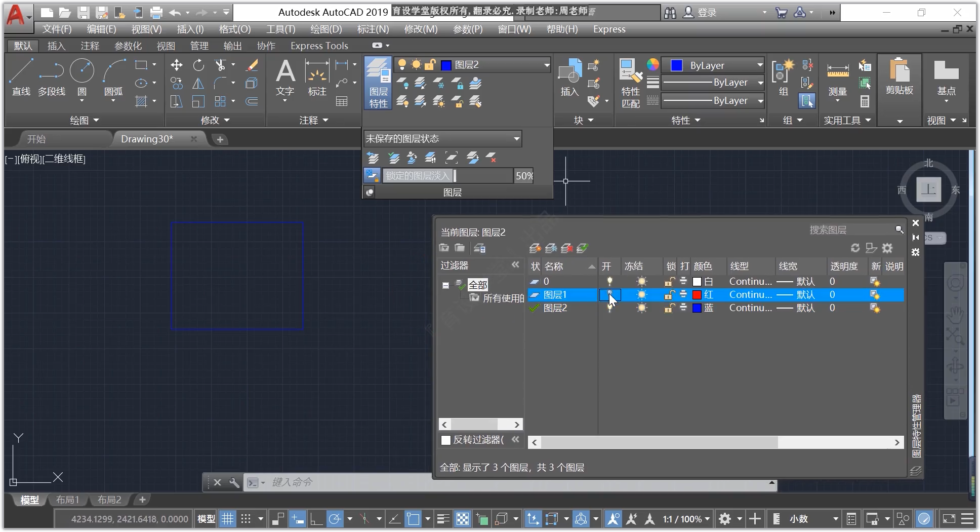This screenshot has height=532, width=980.
Task: Open the annotation scale 1:1 / 100% dropdown
Action: [x=686, y=519]
